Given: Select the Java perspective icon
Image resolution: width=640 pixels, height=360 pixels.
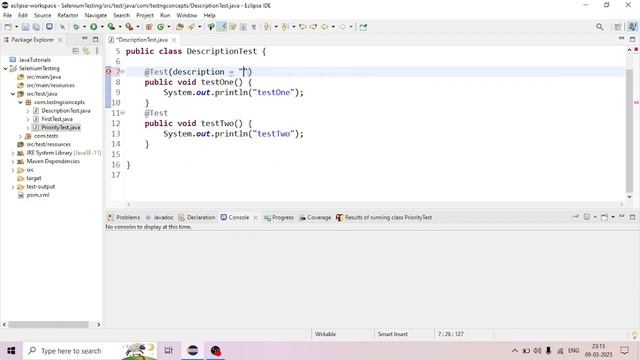Looking at the screenshot, I should [632, 27].
